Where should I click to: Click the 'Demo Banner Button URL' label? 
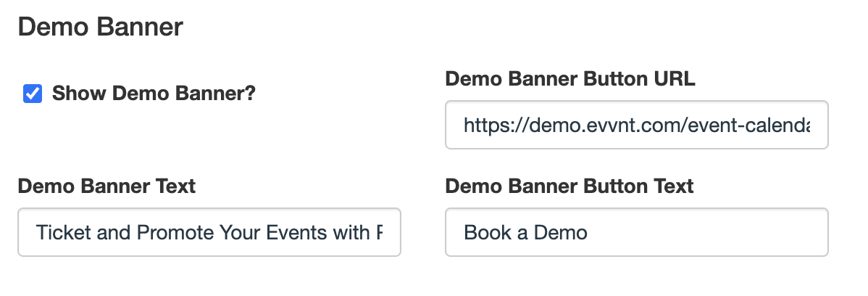point(570,78)
